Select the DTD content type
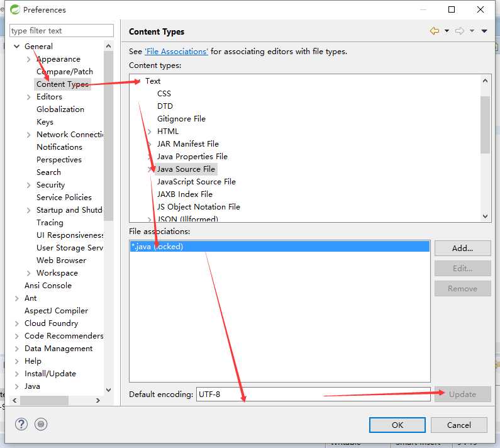500x448 pixels. coord(165,106)
